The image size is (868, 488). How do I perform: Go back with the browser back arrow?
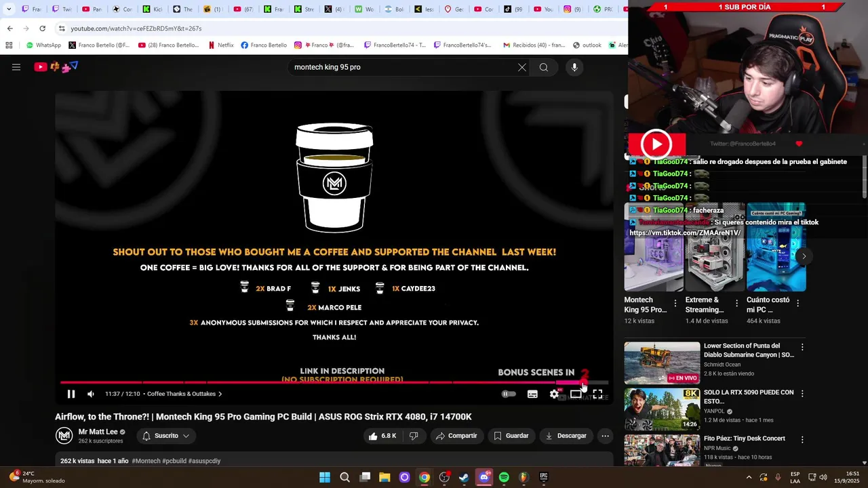[x=9, y=28]
